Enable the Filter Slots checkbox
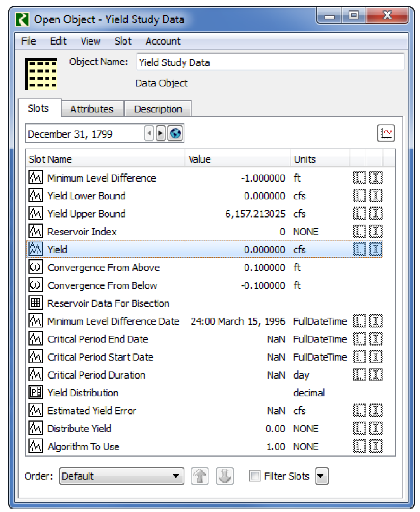420x512 pixels. pos(255,476)
